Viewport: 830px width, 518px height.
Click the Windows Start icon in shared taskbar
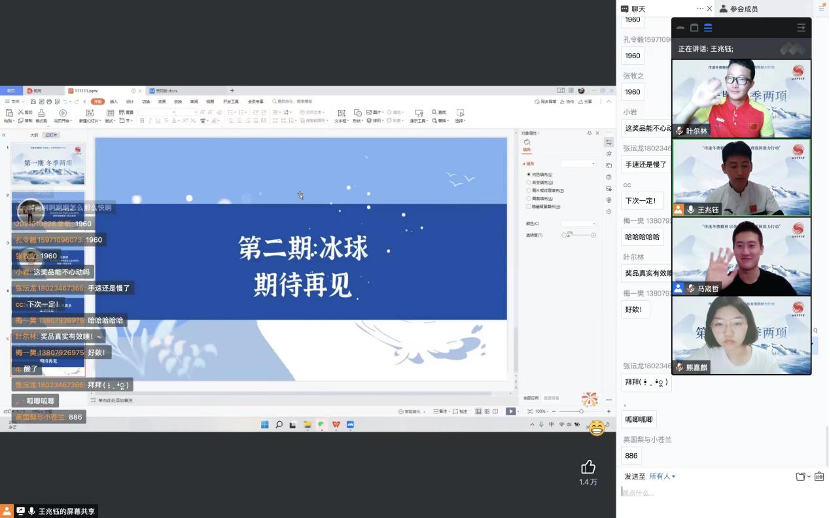tap(265, 424)
